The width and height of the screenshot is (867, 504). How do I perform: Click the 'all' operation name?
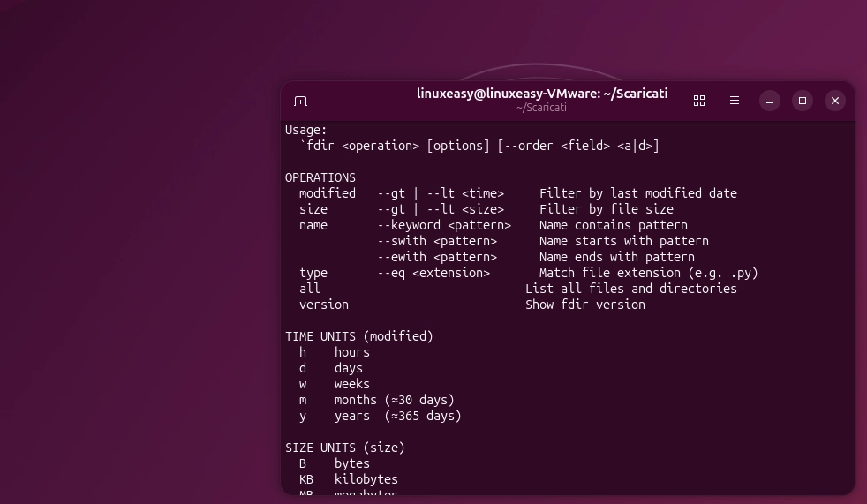[x=310, y=289]
